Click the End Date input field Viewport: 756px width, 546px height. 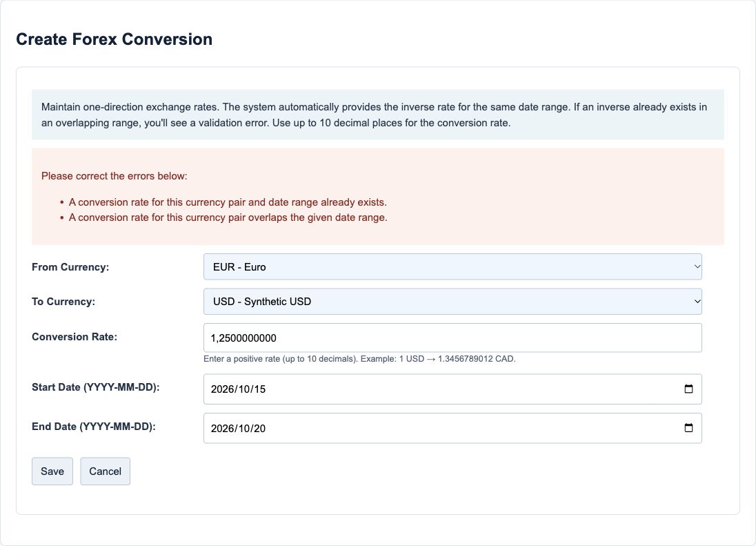click(452, 428)
